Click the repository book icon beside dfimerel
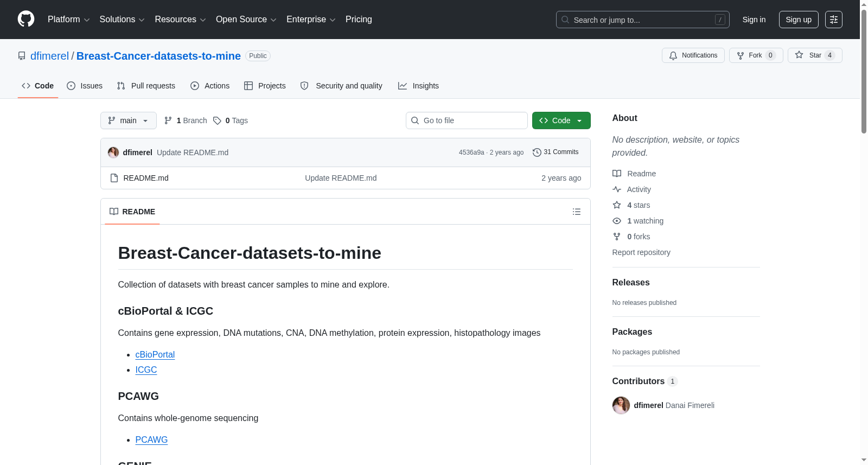 click(x=22, y=56)
